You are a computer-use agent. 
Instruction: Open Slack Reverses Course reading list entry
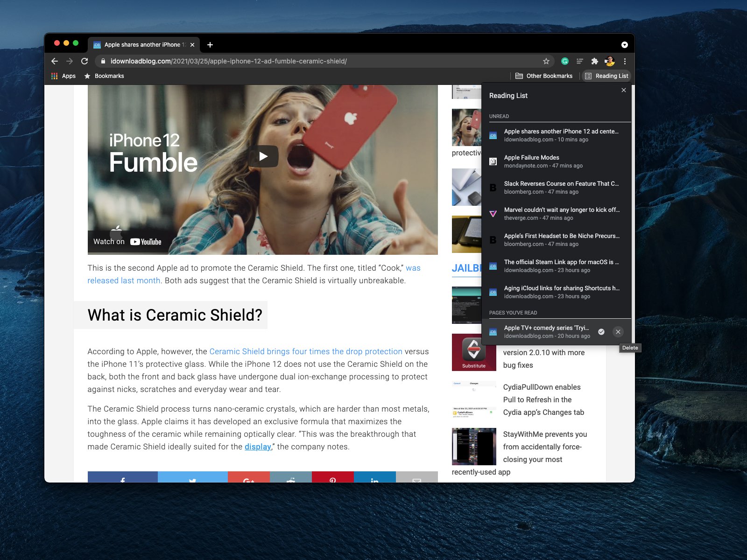pyautogui.click(x=557, y=188)
